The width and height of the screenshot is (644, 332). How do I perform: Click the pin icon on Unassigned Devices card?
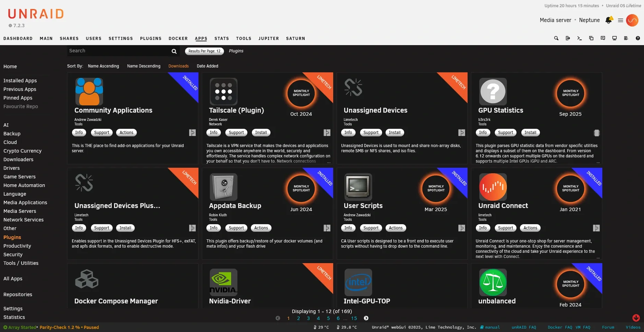tap(462, 133)
